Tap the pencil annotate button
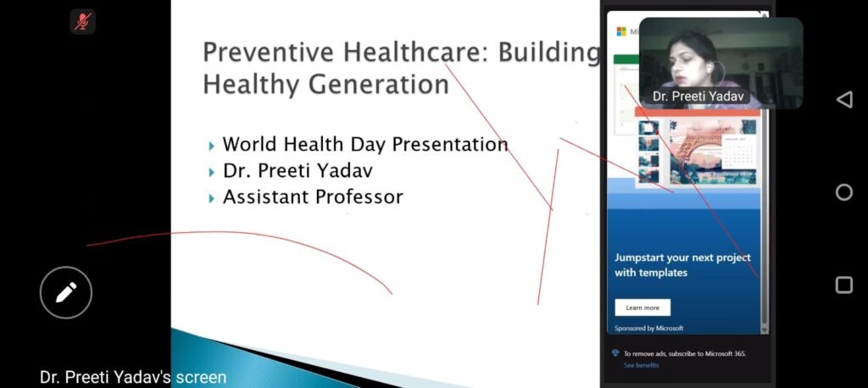868x388 pixels. click(x=66, y=292)
